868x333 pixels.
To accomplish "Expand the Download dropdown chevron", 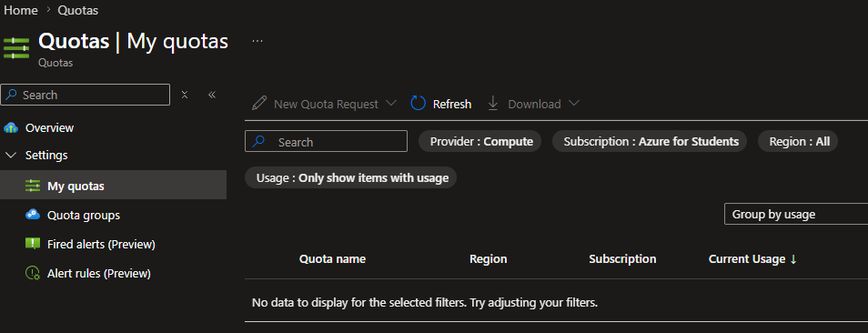I will (x=574, y=104).
